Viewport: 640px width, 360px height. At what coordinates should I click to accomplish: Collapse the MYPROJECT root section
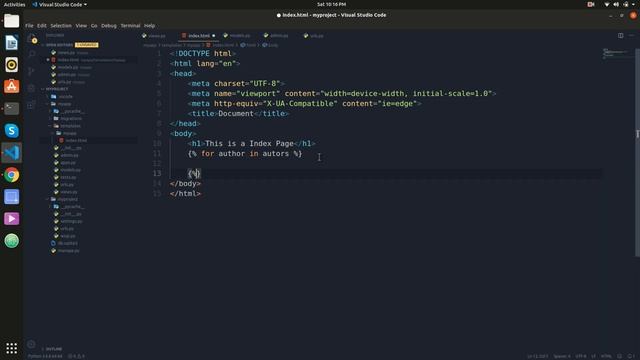[57, 89]
